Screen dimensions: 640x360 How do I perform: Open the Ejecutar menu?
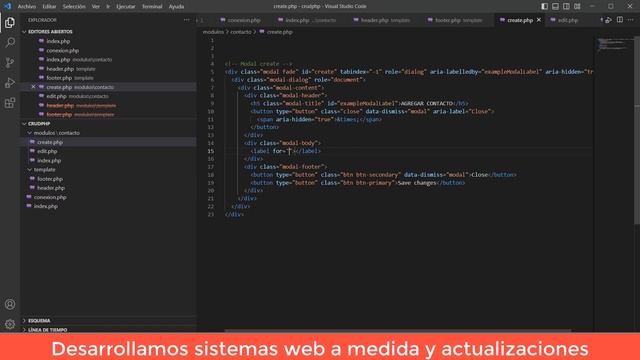coord(126,6)
